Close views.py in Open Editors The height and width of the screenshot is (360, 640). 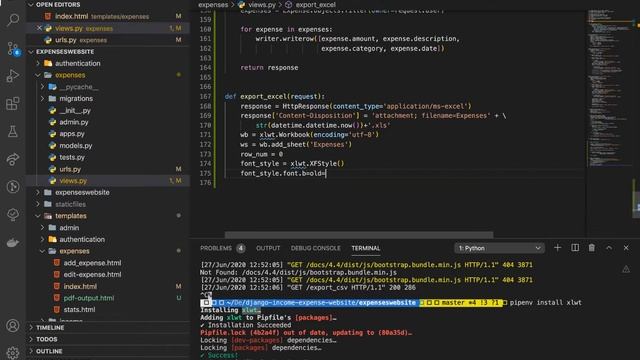(39, 28)
